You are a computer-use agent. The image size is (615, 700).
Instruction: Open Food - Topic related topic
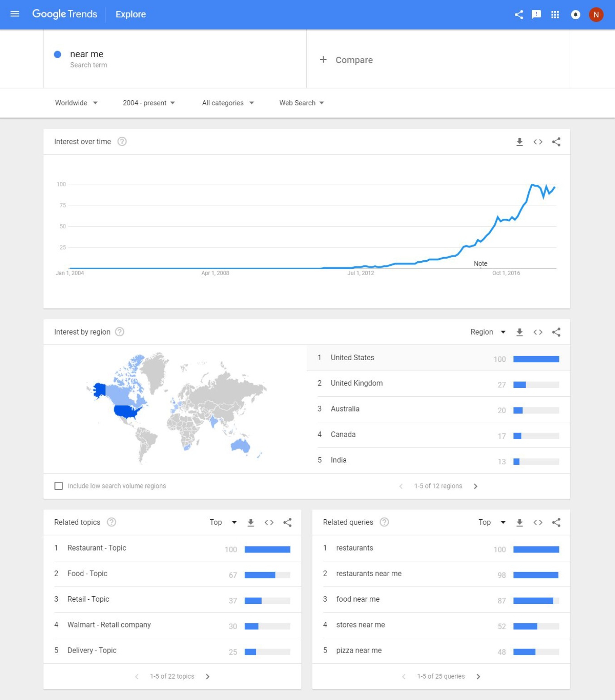click(172, 574)
